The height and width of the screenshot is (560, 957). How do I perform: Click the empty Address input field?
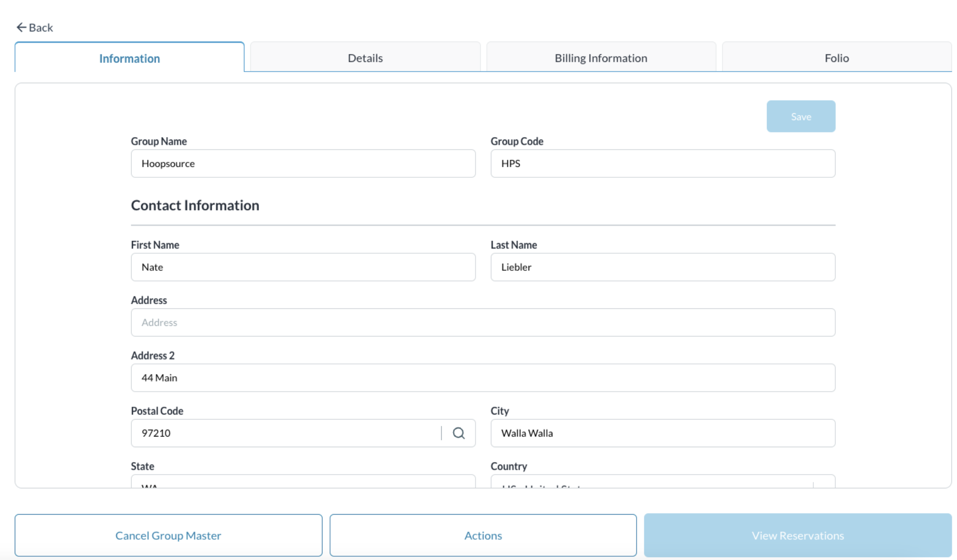(x=483, y=322)
